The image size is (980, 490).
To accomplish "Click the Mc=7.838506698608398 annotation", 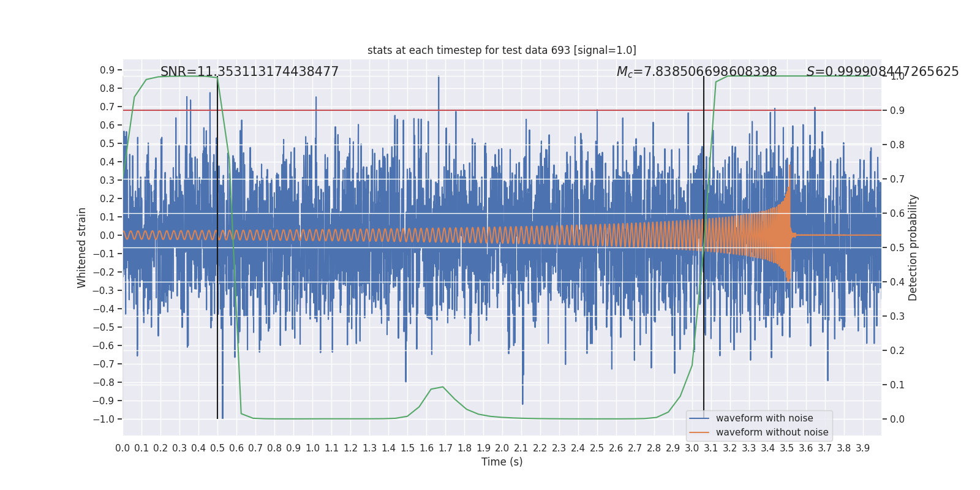I will point(696,72).
